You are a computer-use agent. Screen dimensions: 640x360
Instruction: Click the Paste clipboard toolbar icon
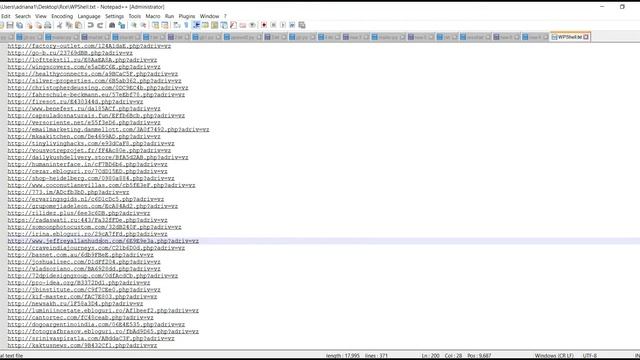tap(78, 25)
